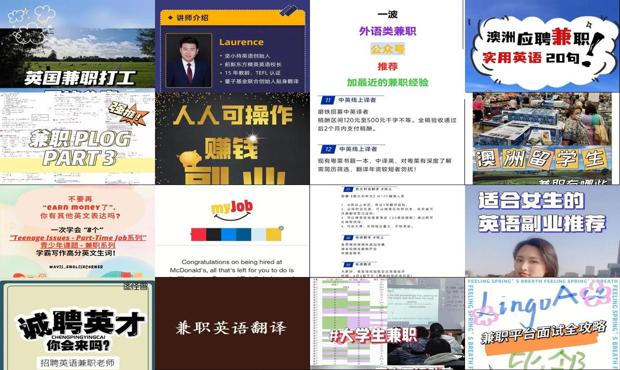Open the 英国兼职打工 thumbnail
Viewport: 620px width, 370px height.
(x=77, y=45)
